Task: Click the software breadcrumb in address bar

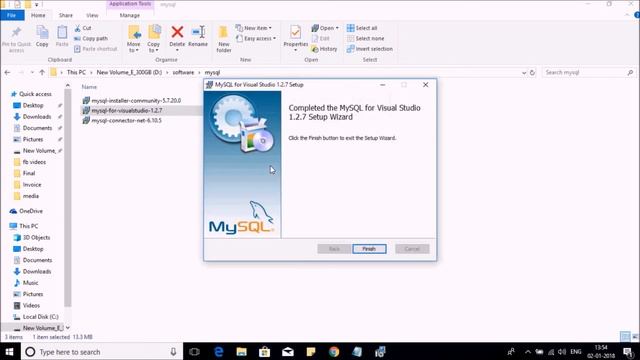Action: pyautogui.click(x=183, y=72)
